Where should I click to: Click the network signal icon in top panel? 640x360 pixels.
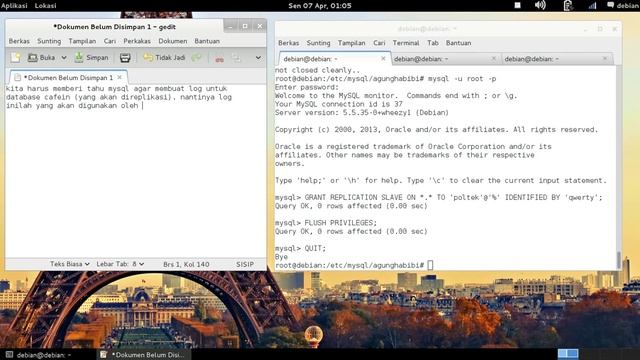point(592,5)
